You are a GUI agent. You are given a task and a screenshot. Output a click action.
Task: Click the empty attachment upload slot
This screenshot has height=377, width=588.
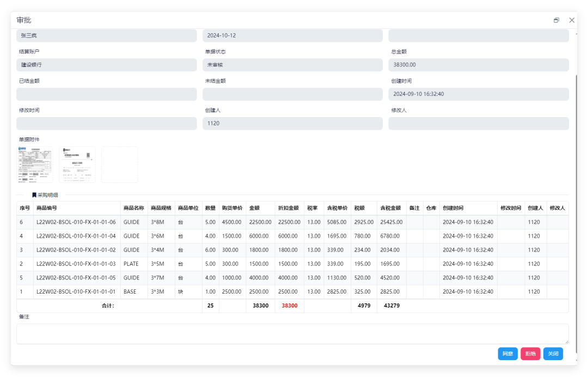coord(120,165)
